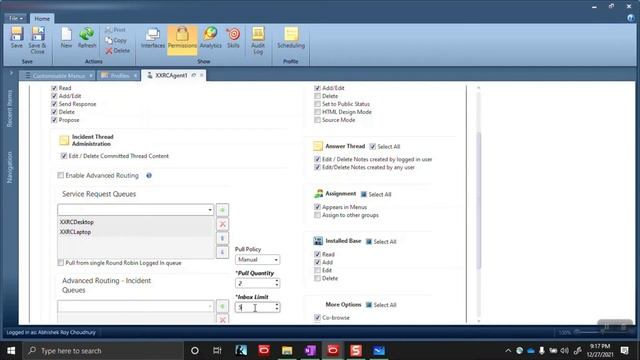This screenshot has width=640, height=360.
Task: Enable HTML Design Mode checkbox
Action: pyautogui.click(x=317, y=112)
